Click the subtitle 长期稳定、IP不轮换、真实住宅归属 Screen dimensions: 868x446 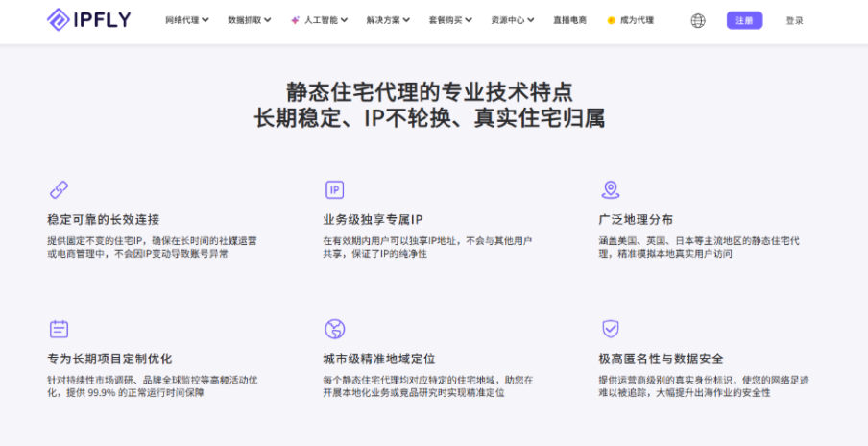point(429,118)
